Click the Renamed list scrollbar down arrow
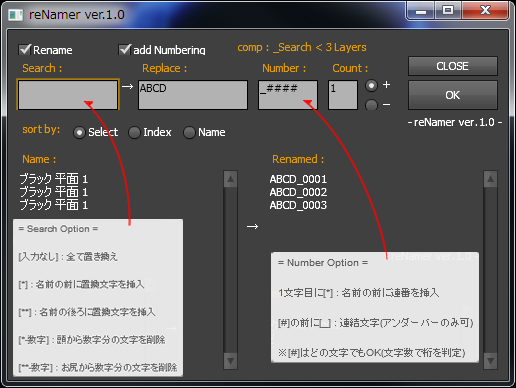The height and width of the screenshot is (388, 516). coord(490,361)
